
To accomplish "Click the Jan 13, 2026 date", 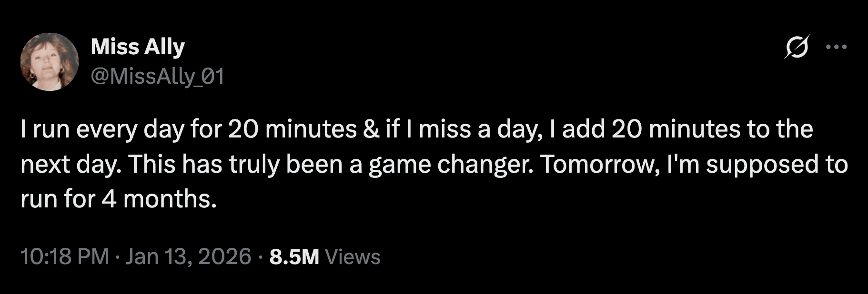I will click(188, 256).
